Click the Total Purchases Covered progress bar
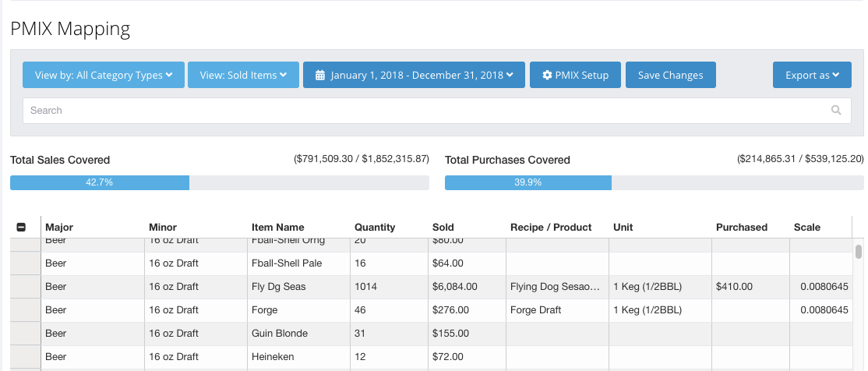The image size is (868, 371). point(654,182)
